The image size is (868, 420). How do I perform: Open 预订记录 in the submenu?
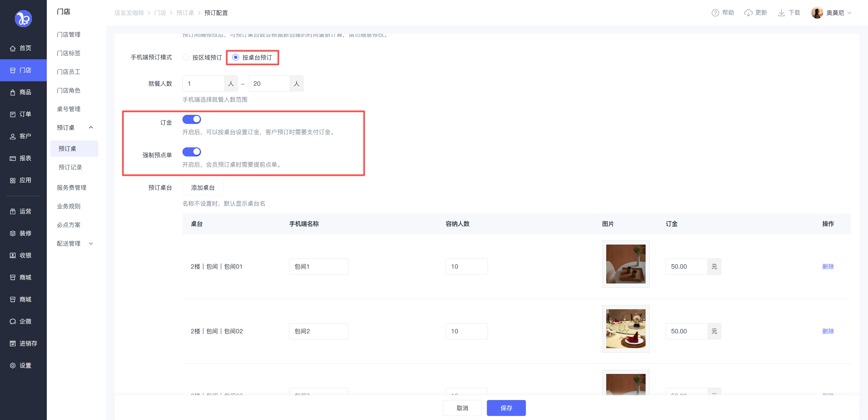point(70,167)
